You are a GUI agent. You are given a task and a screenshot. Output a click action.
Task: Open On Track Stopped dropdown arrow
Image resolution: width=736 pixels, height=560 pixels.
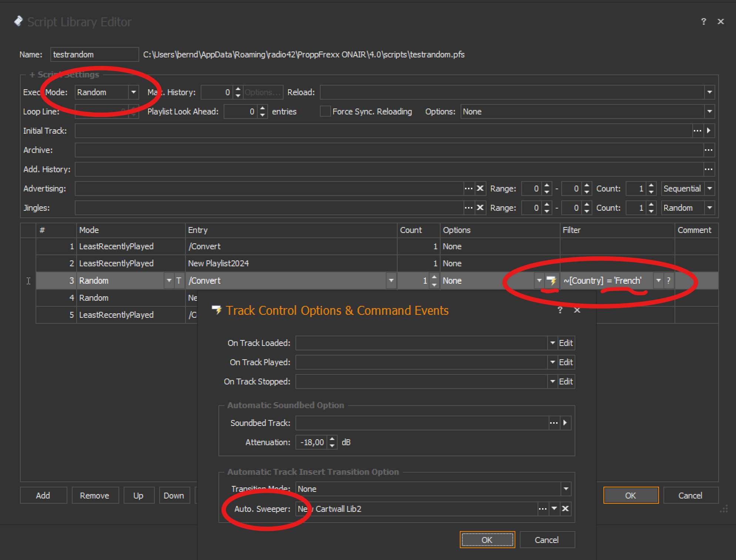click(x=552, y=381)
